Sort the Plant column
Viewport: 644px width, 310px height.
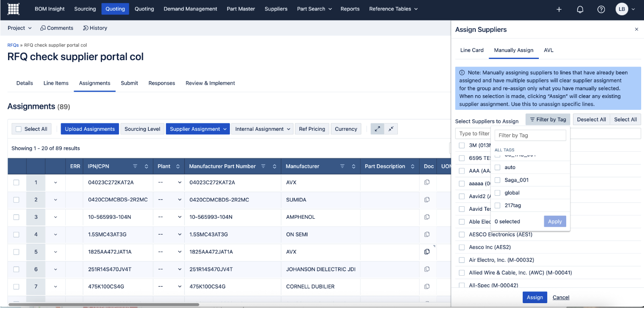coord(178,166)
